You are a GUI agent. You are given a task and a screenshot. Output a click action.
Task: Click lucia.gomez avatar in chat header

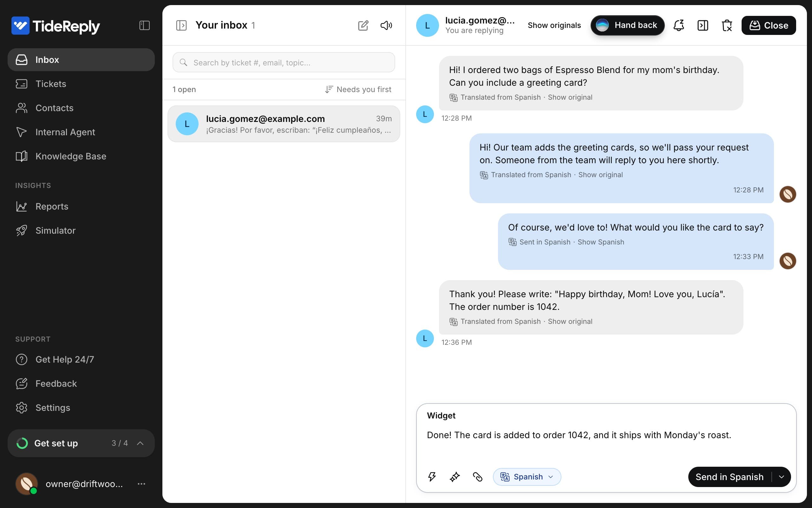click(x=427, y=25)
